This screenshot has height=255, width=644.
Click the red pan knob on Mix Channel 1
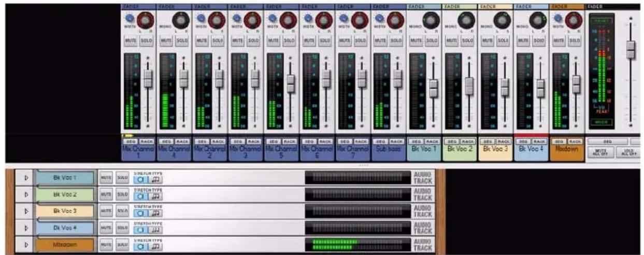click(x=145, y=21)
